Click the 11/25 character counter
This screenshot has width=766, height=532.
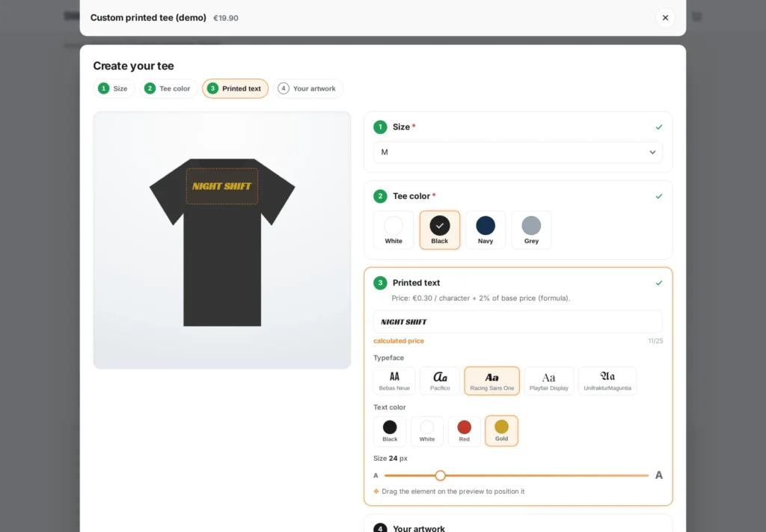click(655, 341)
